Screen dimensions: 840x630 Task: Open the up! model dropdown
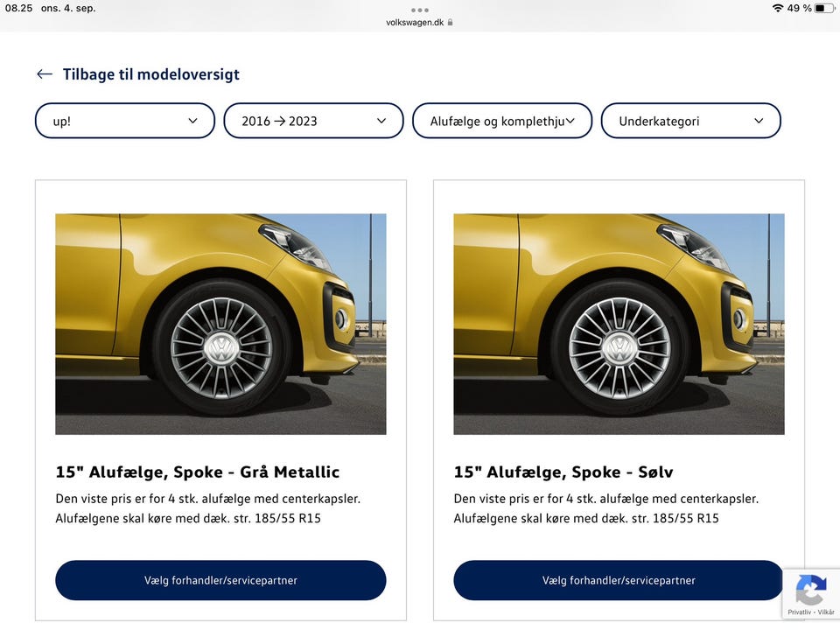click(x=125, y=121)
